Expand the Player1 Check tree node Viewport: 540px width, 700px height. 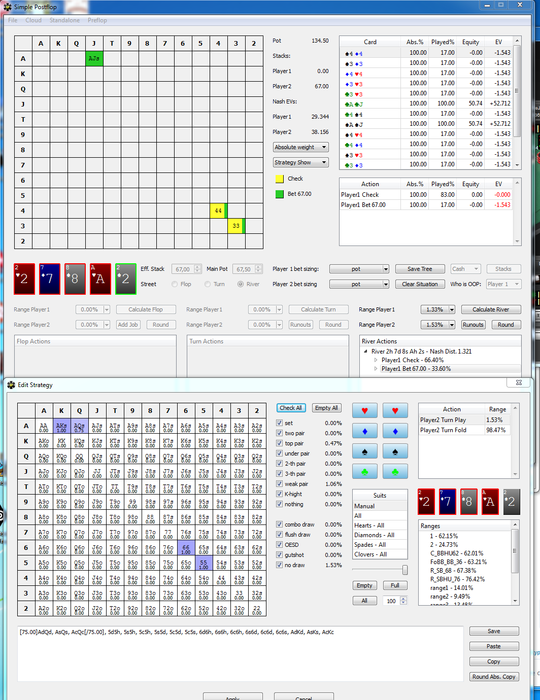click(x=375, y=360)
